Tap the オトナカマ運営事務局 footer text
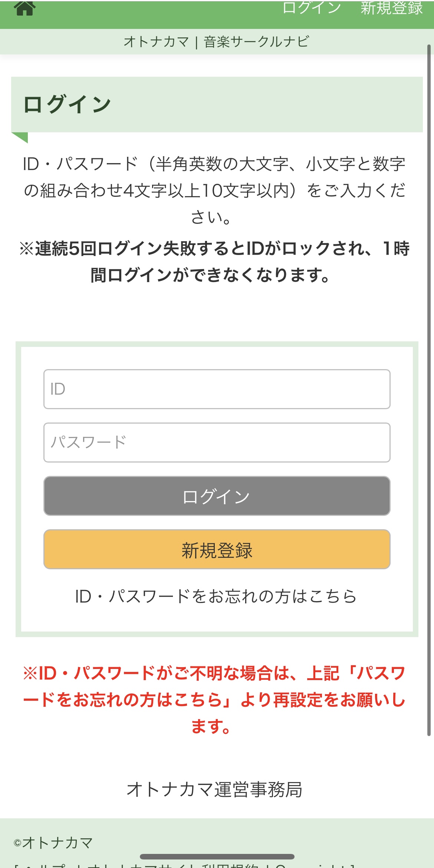This screenshot has width=434, height=868. pos(214,789)
